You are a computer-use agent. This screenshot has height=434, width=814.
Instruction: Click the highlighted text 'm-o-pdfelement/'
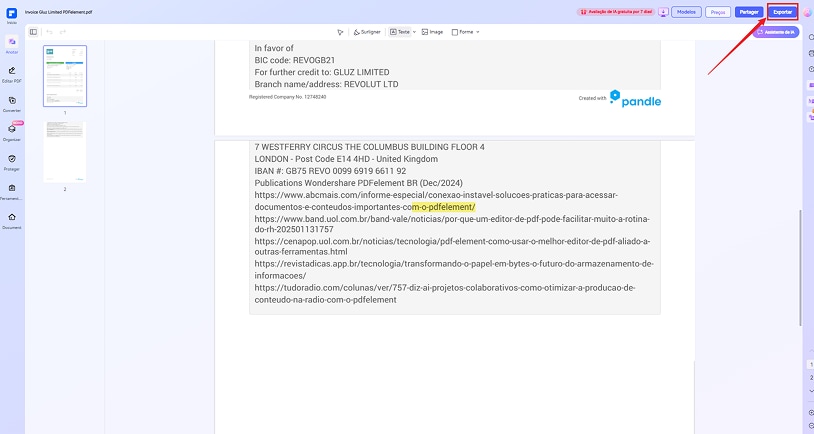(443, 207)
